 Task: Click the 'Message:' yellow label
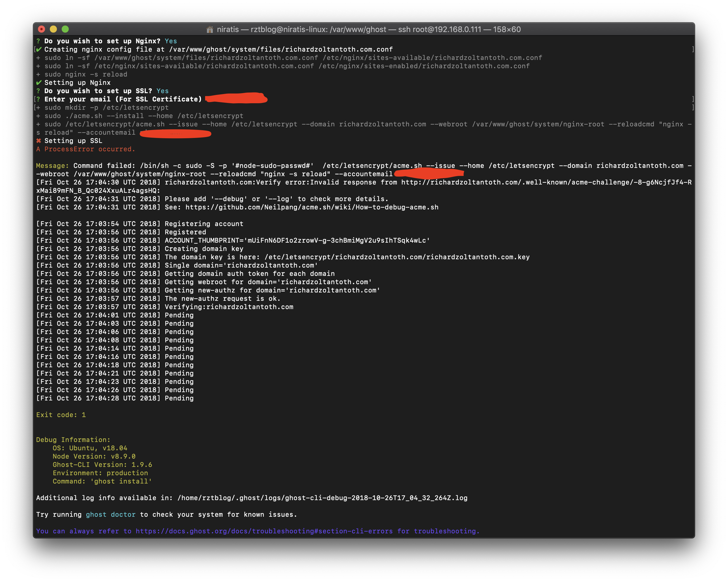pyautogui.click(x=52, y=166)
